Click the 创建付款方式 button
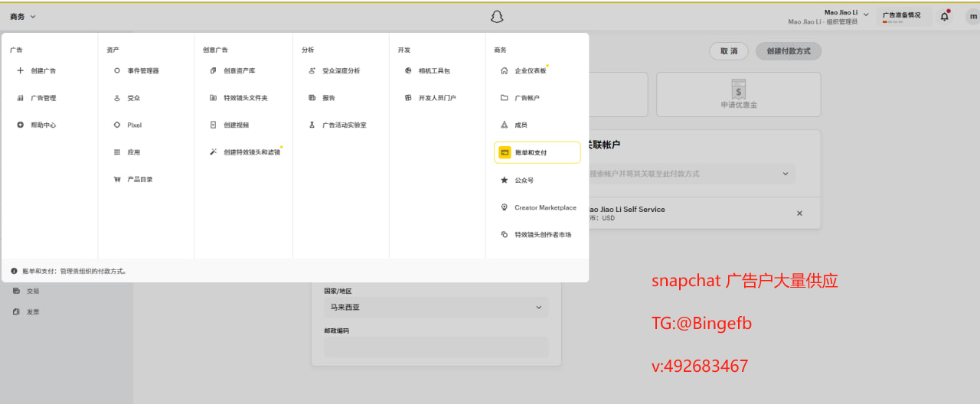The image size is (980, 404). coord(789,50)
